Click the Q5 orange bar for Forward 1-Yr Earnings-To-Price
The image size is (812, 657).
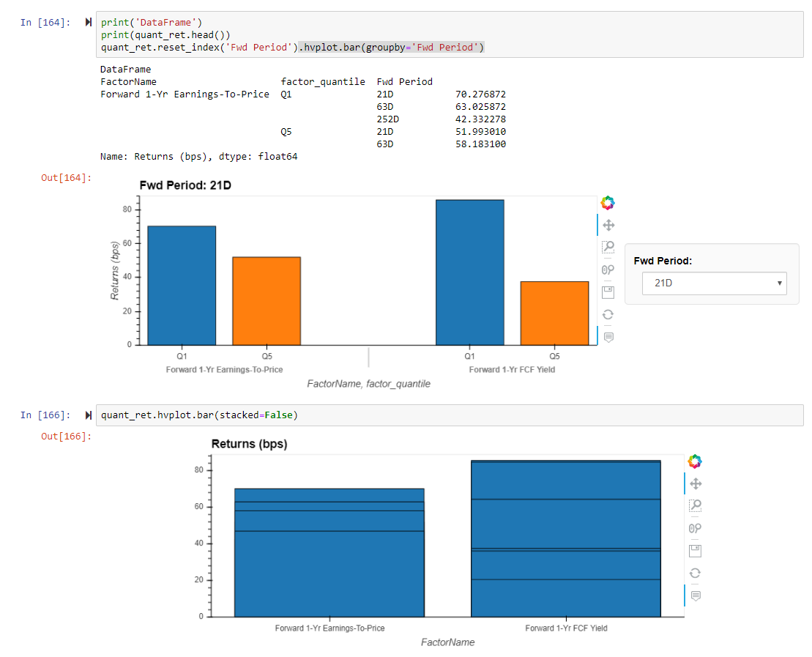[x=267, y=301]
